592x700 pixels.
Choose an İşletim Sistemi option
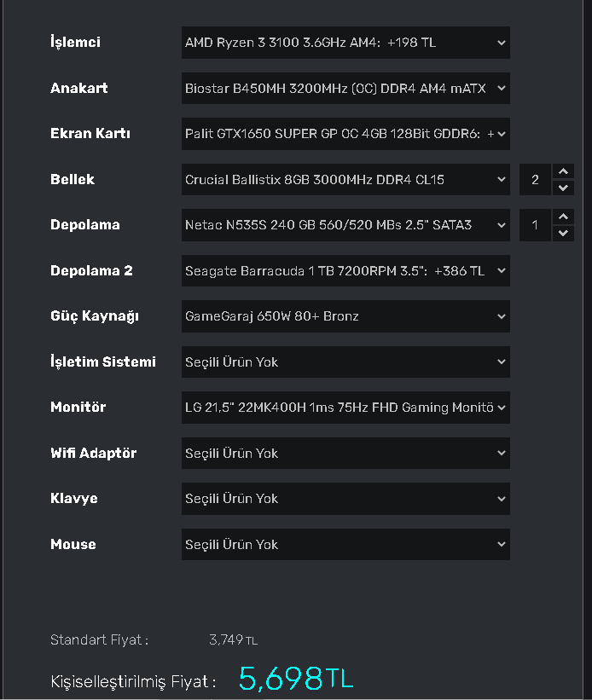point(345,362)
